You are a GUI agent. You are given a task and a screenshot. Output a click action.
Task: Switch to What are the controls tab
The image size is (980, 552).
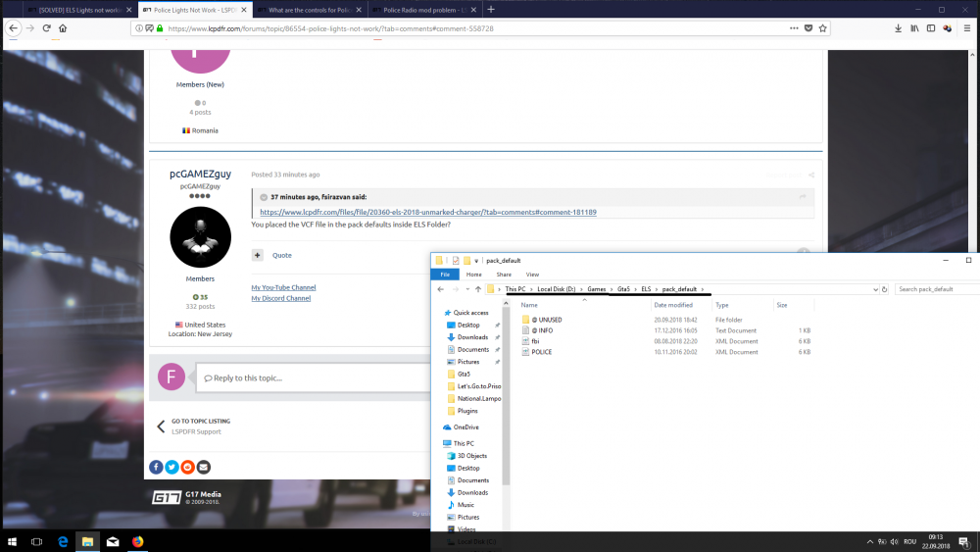310,10
